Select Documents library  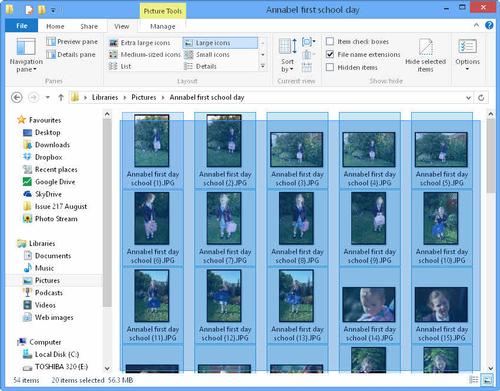pos(47,256)
